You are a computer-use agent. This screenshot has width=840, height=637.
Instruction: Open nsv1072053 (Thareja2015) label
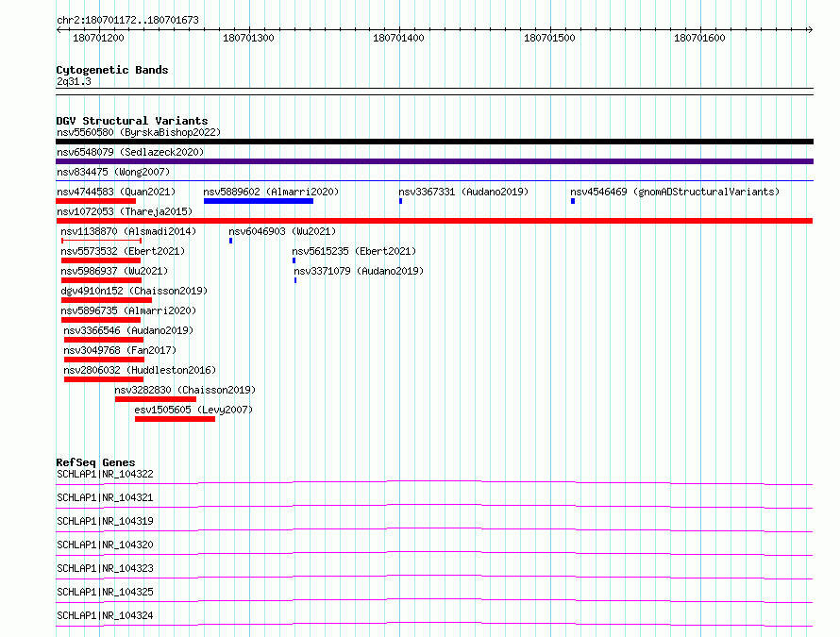[x=125, y=211]
